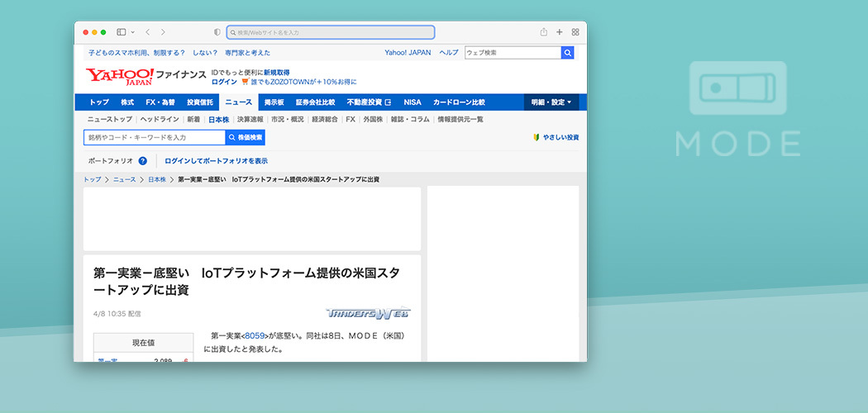Click the ログインしてポートフォリオを表示 link
Image resolution: width=868 pixels, height=413 pixels.
click(x=216, y=161)
